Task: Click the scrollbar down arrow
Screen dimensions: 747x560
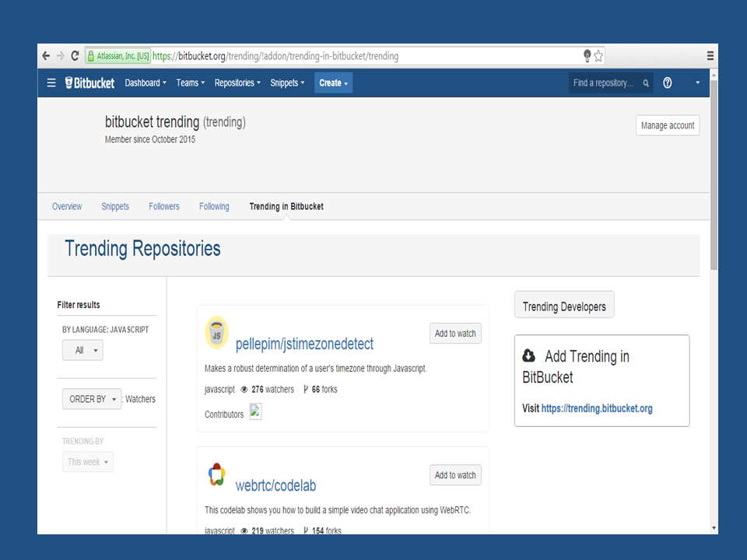Action: [x=714, y=527]
